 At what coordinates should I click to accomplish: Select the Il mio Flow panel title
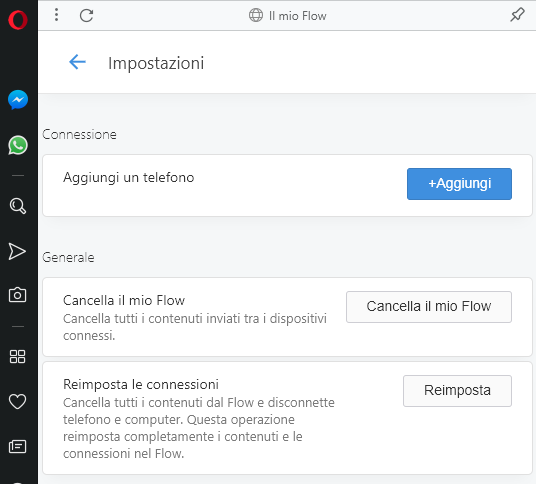pos(297,16)
